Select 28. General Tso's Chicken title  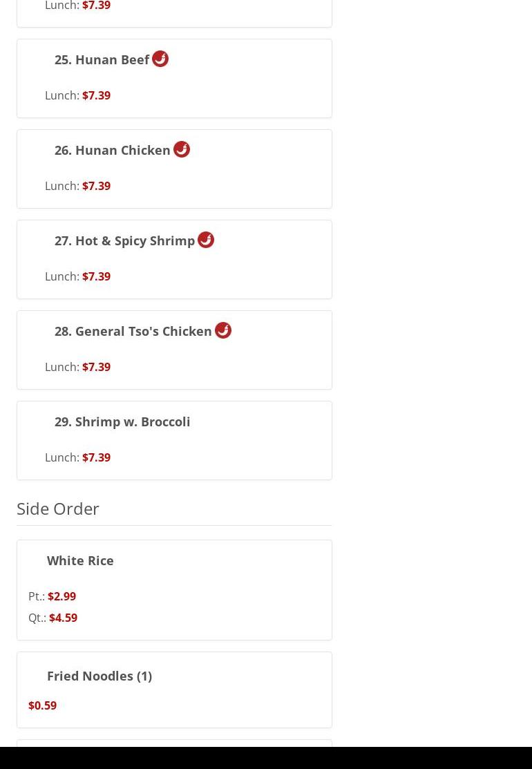133,331
